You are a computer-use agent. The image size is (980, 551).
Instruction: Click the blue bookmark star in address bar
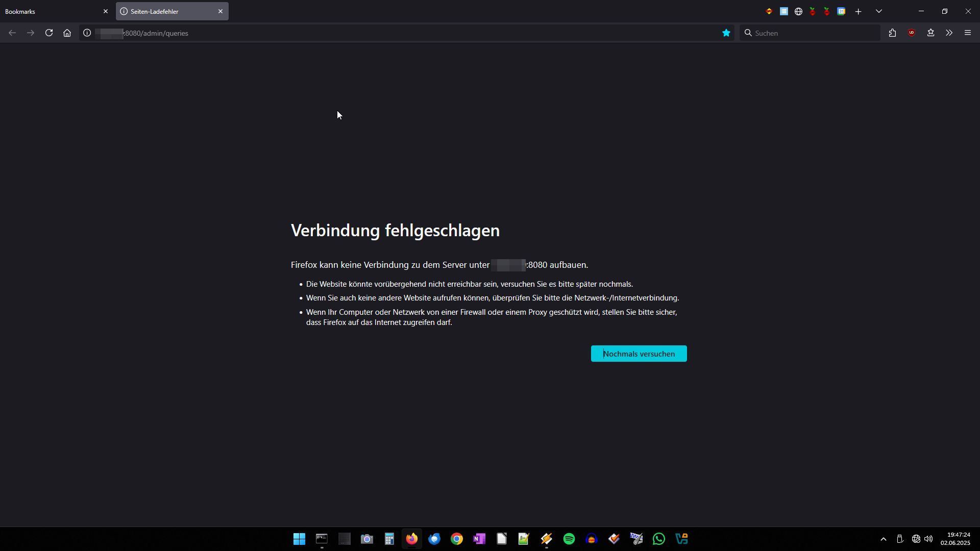coord(726,33)
